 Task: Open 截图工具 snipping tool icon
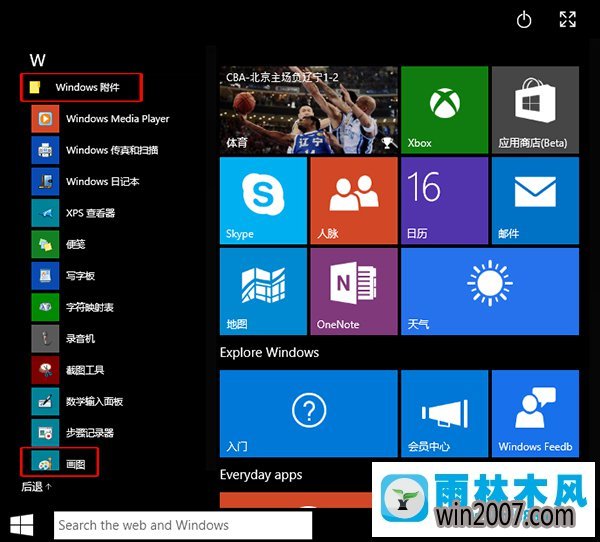click(45, 370)
